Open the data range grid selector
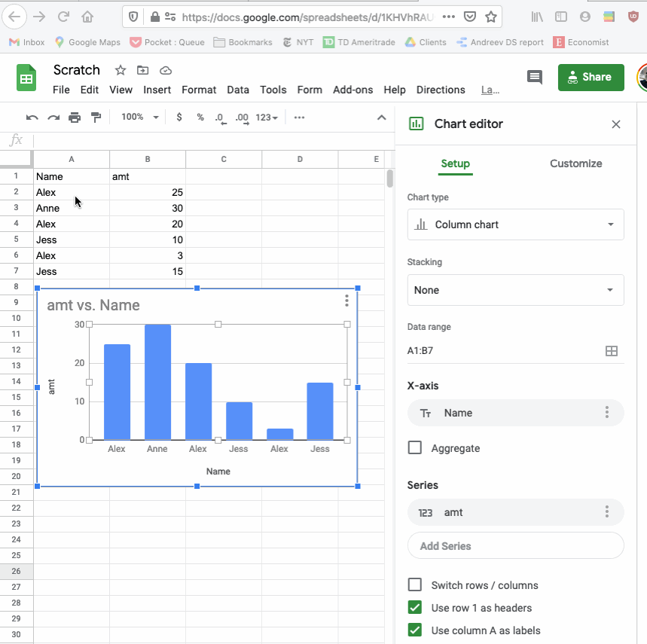The height and width of the screenshot is (644, 647). [x=611, y=350]
